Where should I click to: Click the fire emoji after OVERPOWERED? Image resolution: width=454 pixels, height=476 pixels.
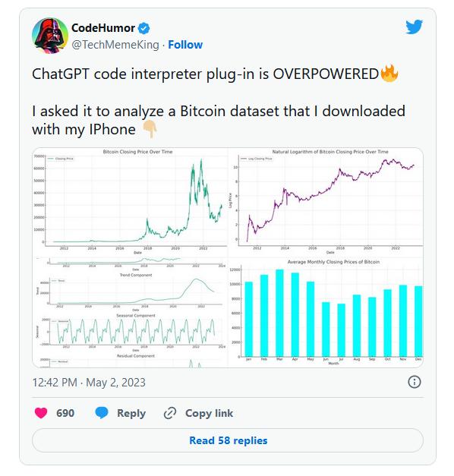pyautogui.click(x=389, y=74)
